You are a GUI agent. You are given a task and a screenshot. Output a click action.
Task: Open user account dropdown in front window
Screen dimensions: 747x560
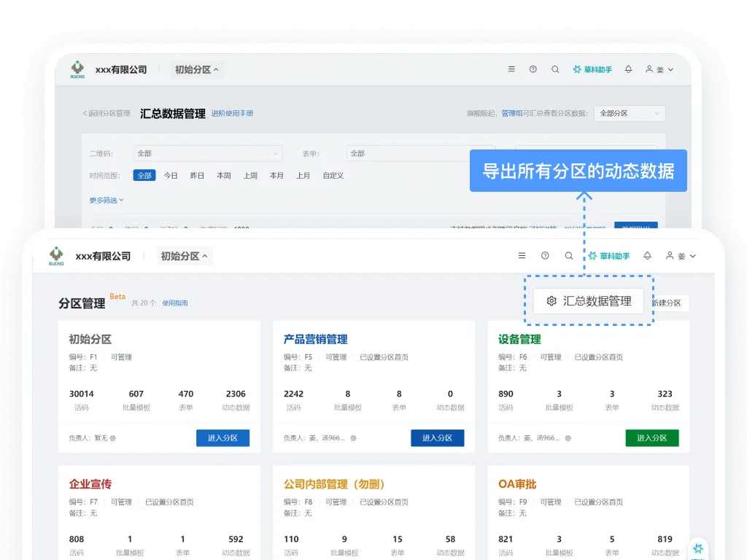[x=681, y=256]
